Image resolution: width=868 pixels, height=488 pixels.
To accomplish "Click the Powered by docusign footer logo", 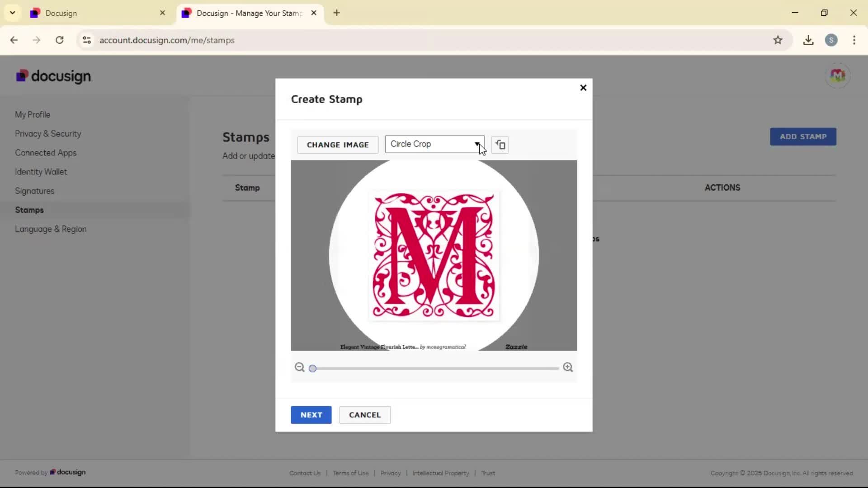I will click(x=68, y=472).
